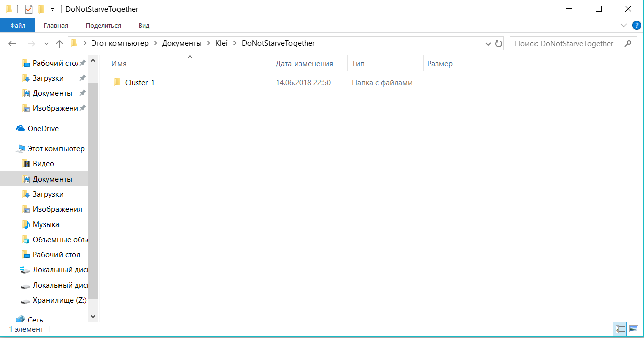Click the date 14.06.2018 22:50

[303, 82]
